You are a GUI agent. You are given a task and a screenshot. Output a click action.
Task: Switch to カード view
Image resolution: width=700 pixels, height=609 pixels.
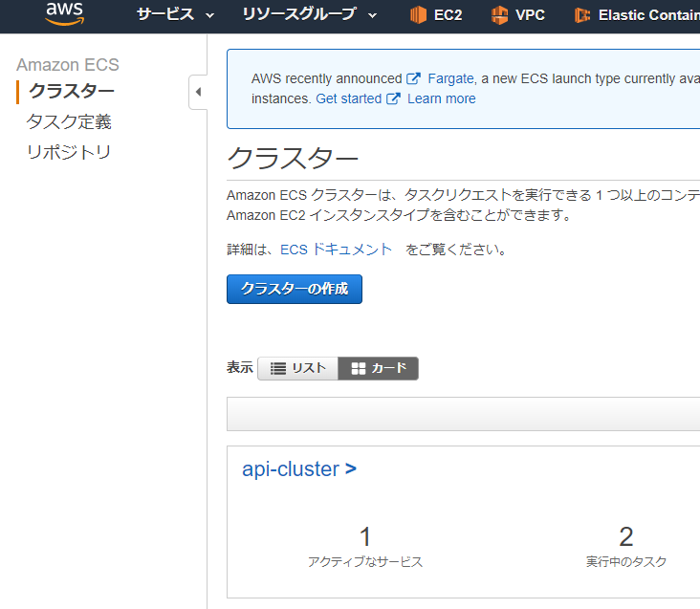point(378,368)
